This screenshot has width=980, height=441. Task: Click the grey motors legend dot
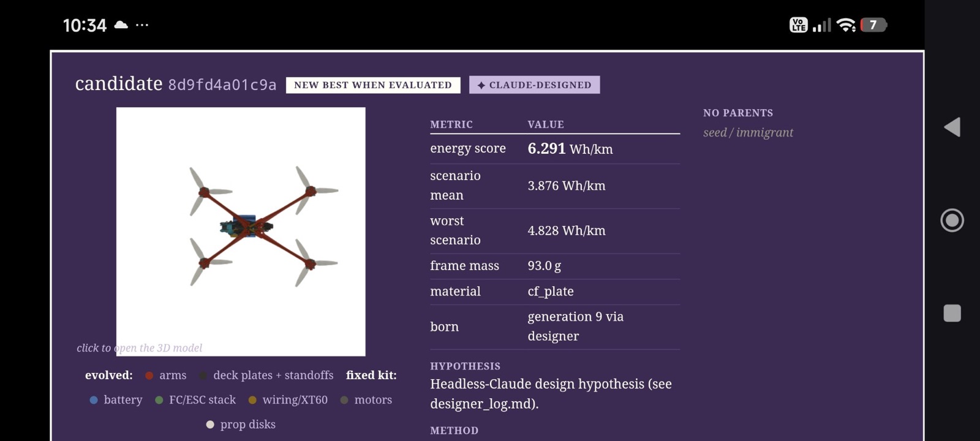(x=344, y=400)
